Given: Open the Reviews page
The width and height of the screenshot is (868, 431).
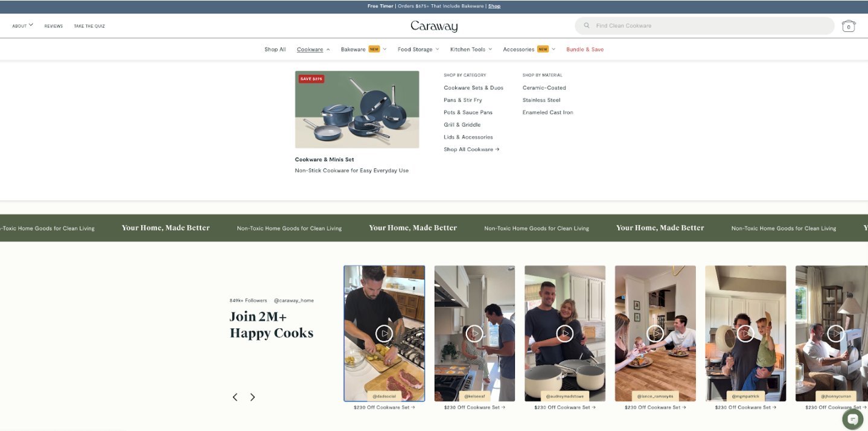Looking at the screenshot, I should coord(54,26).
